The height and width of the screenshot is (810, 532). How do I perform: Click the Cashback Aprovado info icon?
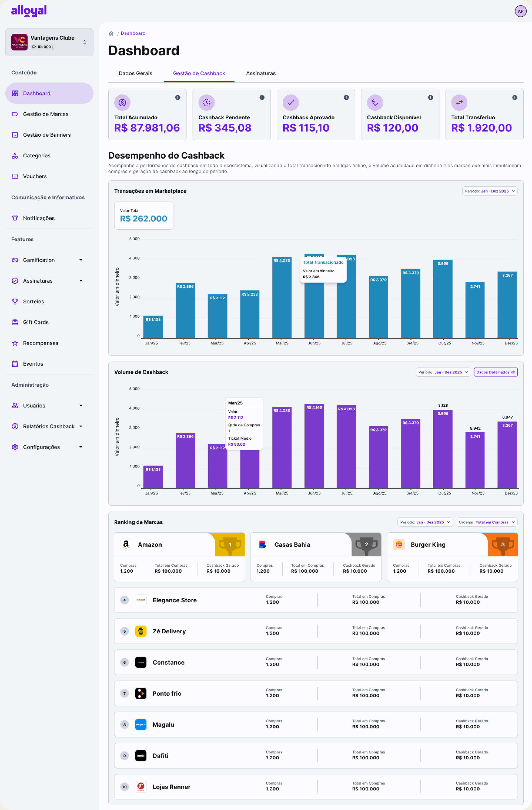tap(346, 97)
